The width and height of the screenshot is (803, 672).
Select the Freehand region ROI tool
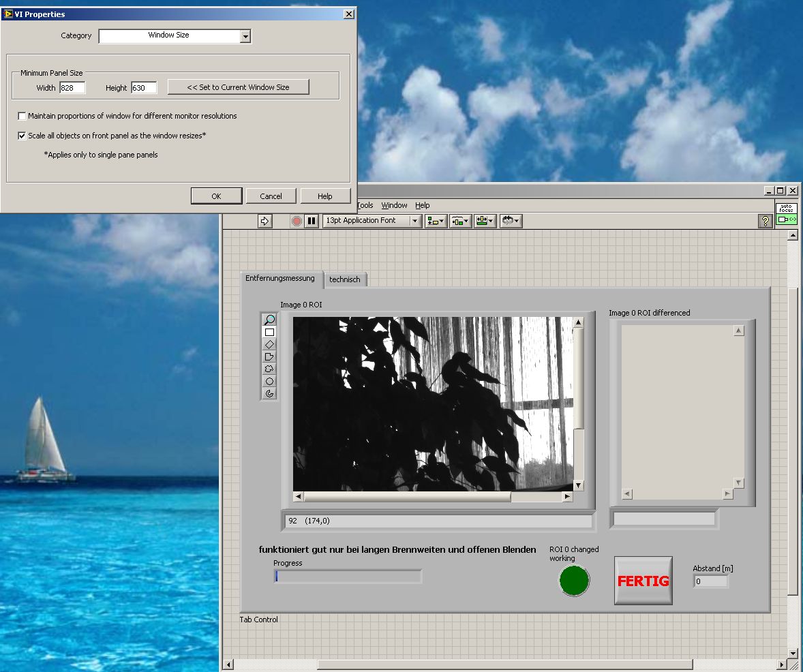[x=269, y=369]
